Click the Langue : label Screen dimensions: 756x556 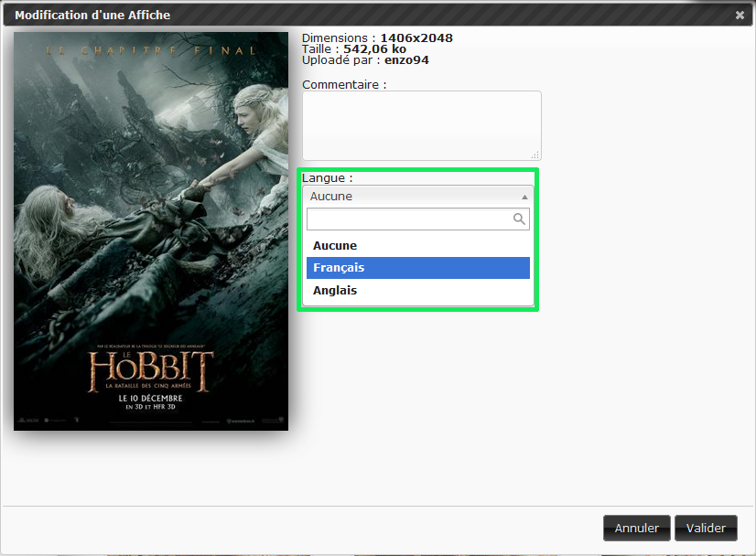tap(328, 178)
